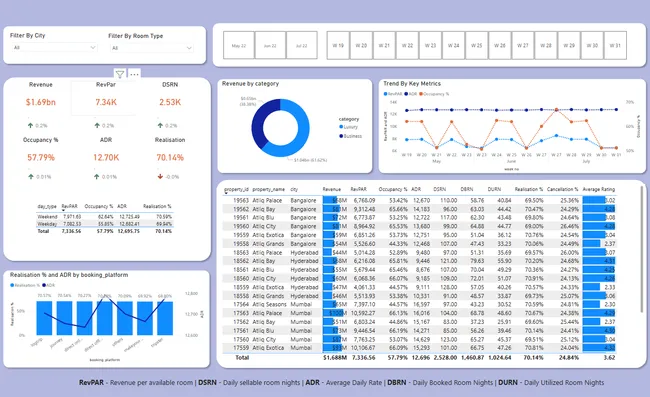The height and width of the screenshot is (397, 650).
Task: Select week W 24 slicer tile
Action: (x=454, y=45)
